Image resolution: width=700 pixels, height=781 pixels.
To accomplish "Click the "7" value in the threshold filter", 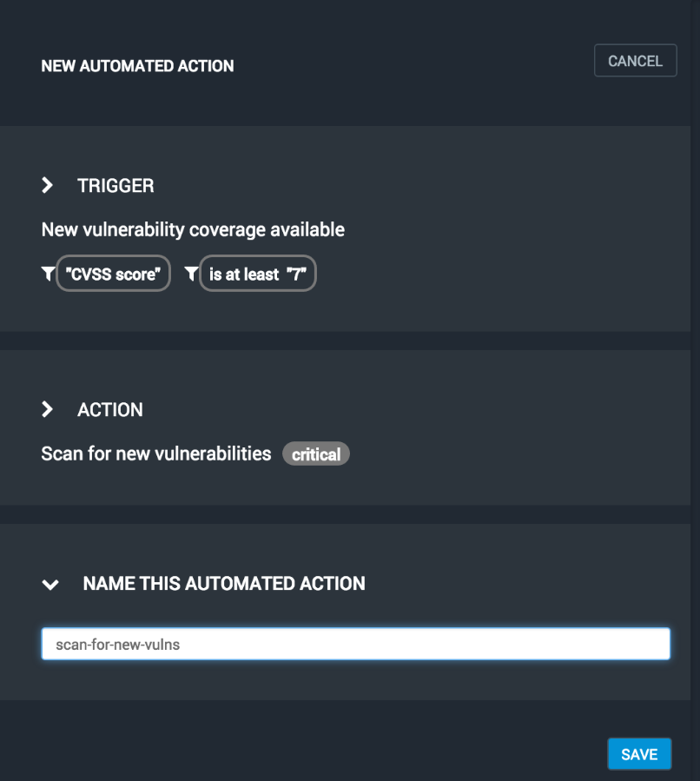I will point(298,274).
